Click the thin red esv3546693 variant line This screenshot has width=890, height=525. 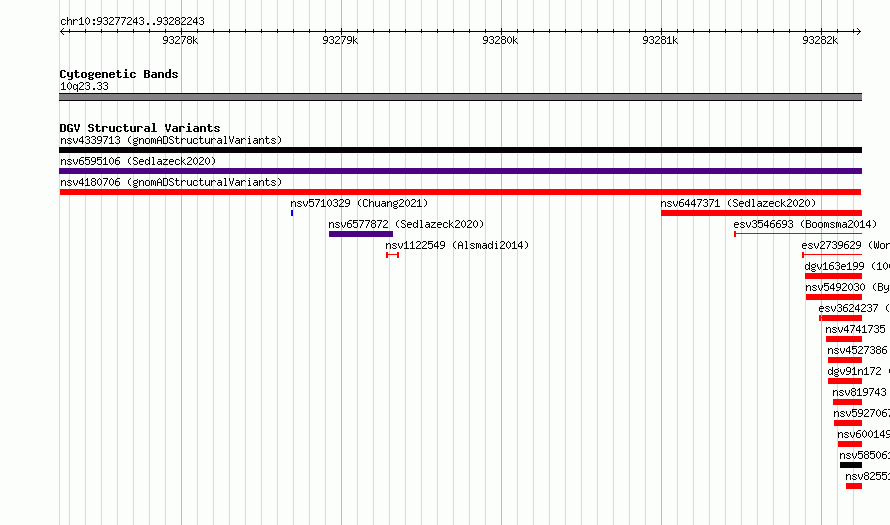coord(798,234)
